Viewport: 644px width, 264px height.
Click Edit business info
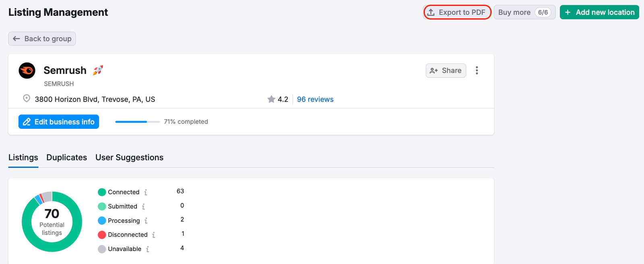click(x=59, y=122)
